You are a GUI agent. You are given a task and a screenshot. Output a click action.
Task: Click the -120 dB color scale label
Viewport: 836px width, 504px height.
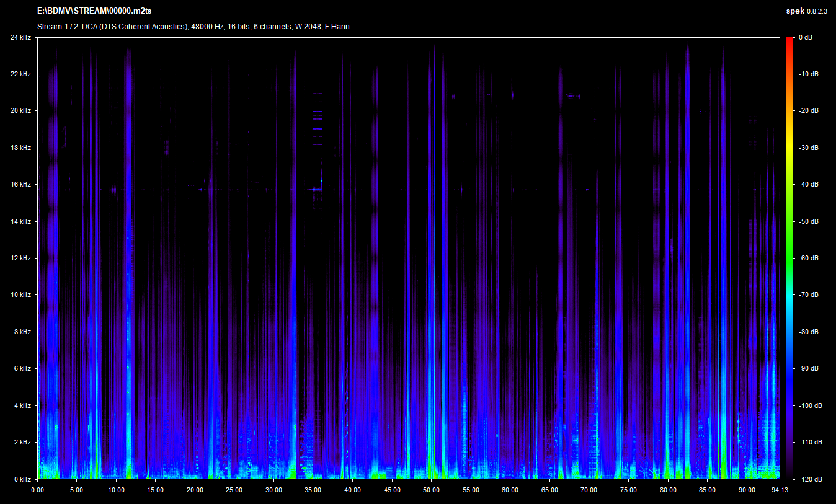(809, 479)
